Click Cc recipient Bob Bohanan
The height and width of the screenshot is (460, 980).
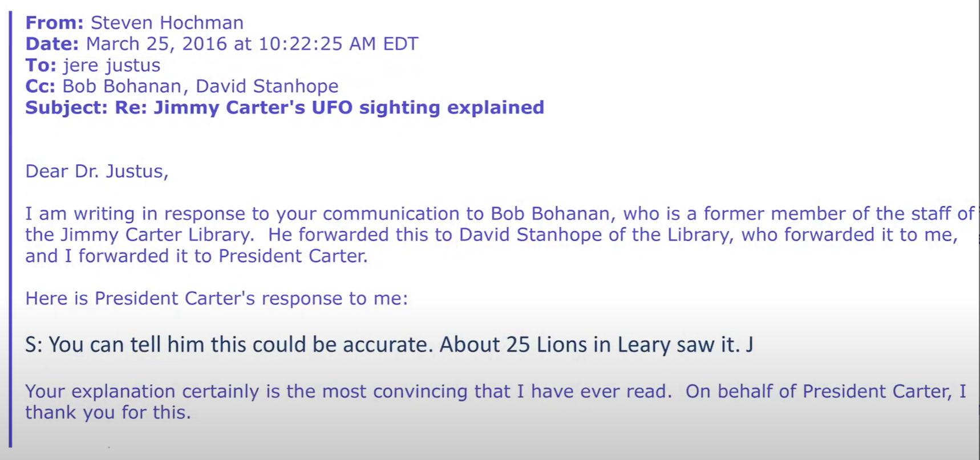tap(122, 86)
